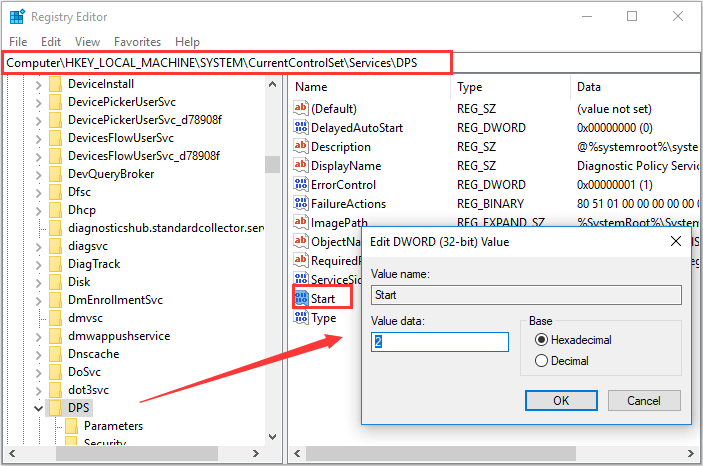
Task: Select the Decimal base radio button
Action: (541, 361)
